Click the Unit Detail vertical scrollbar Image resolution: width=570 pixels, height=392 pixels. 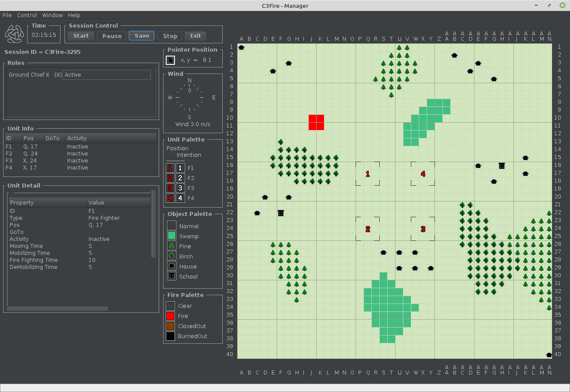pos(153,223)
